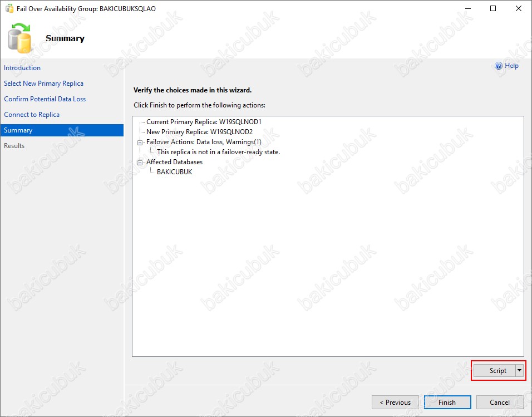The height and width of the screenshot is (417, 532).
Task: Go to the Introduction page
Action: [x=22, y=67]
